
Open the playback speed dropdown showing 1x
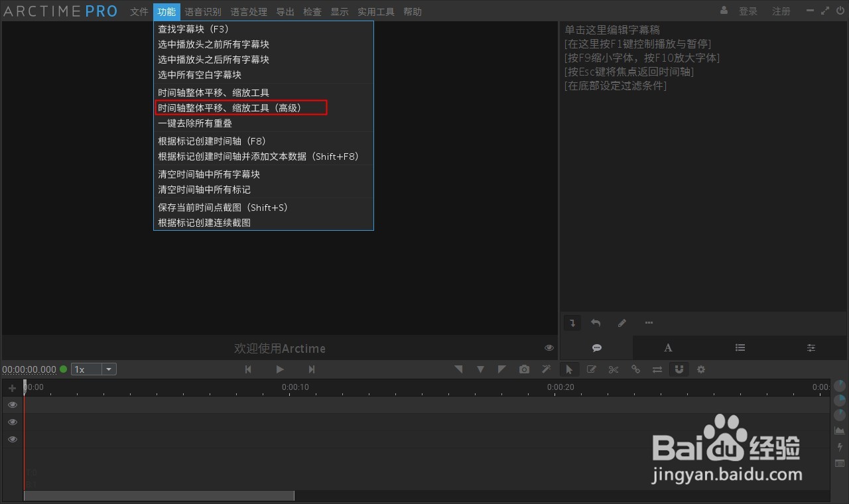[x=108, y=369]
